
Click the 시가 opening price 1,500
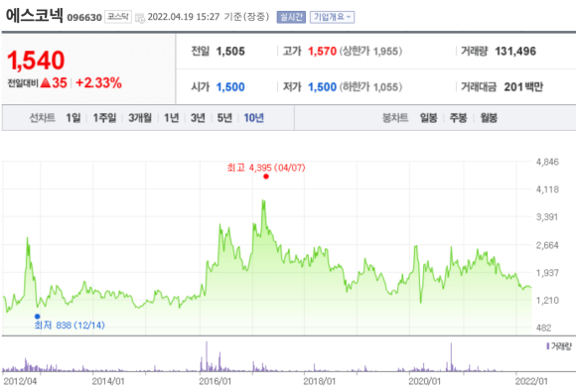pos(230,87)
